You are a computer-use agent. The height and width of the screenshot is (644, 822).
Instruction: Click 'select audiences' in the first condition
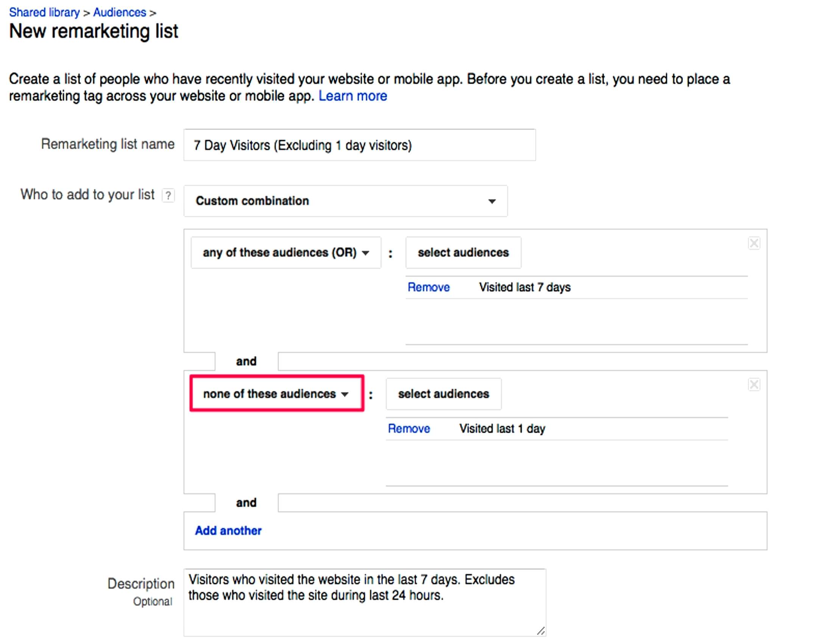[463, 252]
